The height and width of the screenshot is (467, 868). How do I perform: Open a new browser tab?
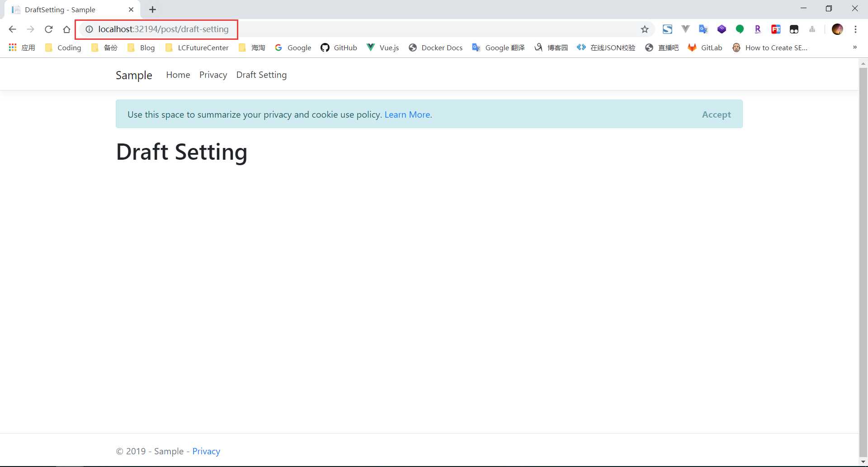pos(152,10)
